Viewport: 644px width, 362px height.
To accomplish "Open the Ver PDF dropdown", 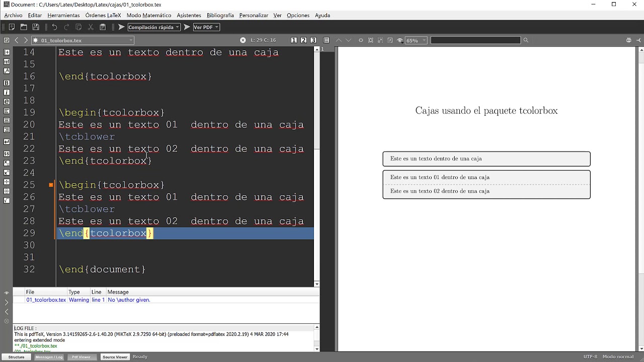I will 206,27.
